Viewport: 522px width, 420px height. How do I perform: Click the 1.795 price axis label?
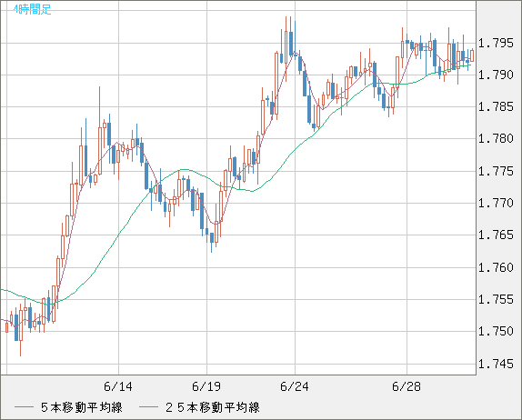point(496,43)
